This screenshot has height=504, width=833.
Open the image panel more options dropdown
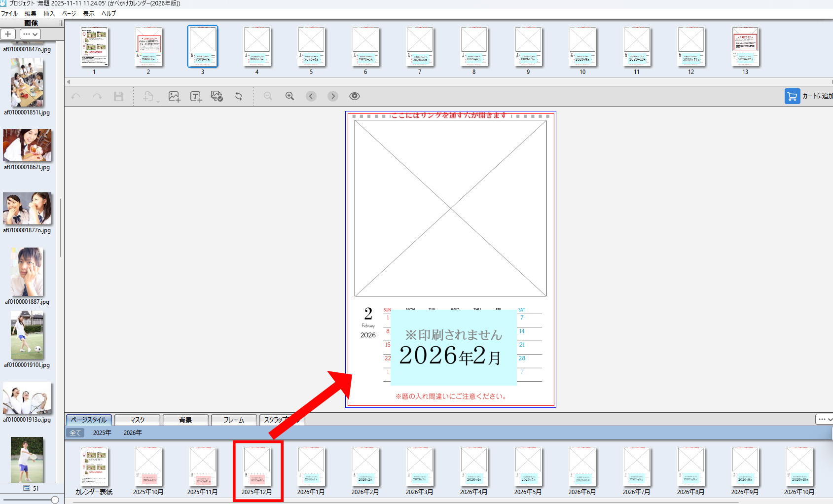pos(30,34)
